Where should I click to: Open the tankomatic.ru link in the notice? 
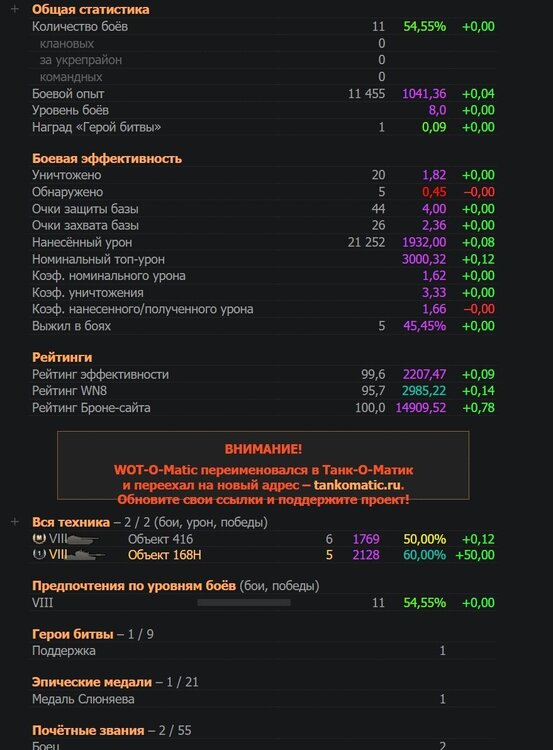357,485
